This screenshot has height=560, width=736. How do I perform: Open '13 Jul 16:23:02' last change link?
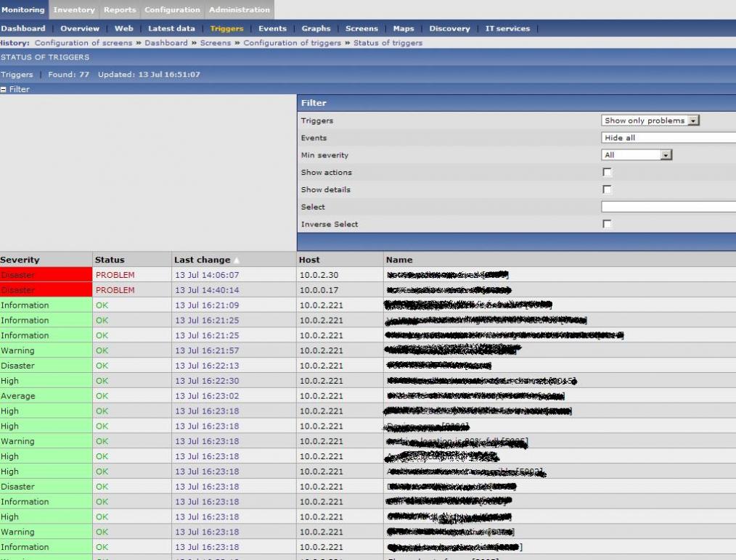click(207, 396)
